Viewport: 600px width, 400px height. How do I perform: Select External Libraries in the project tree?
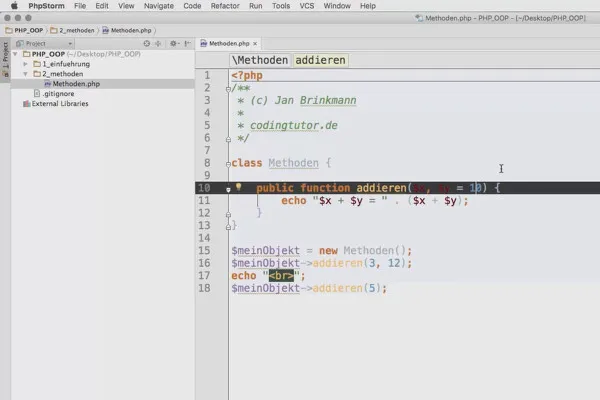[x=60, y=103]
